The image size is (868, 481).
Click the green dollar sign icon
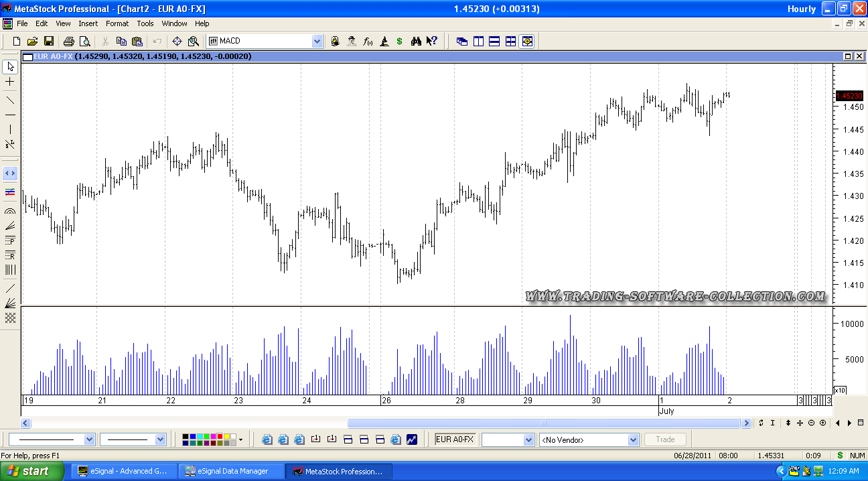click(x=400, y=42)
